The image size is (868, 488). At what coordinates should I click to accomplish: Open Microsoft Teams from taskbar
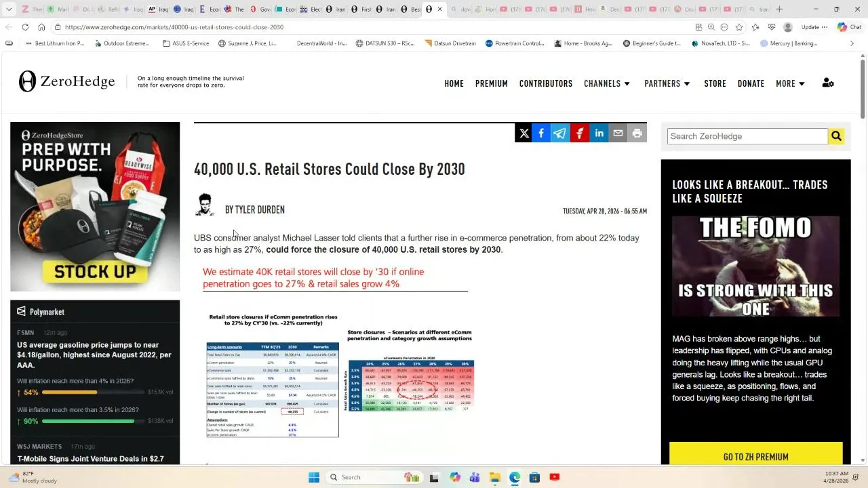click(x=475, y=477)
